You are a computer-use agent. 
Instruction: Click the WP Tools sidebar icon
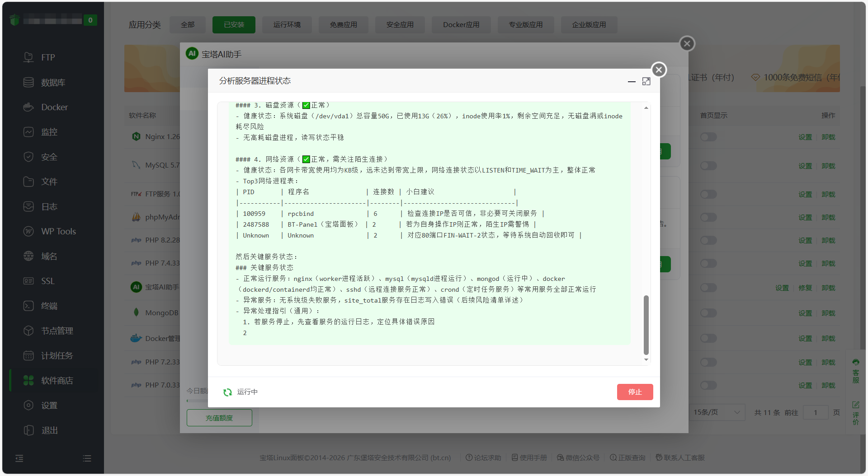[x=28, y=231]
